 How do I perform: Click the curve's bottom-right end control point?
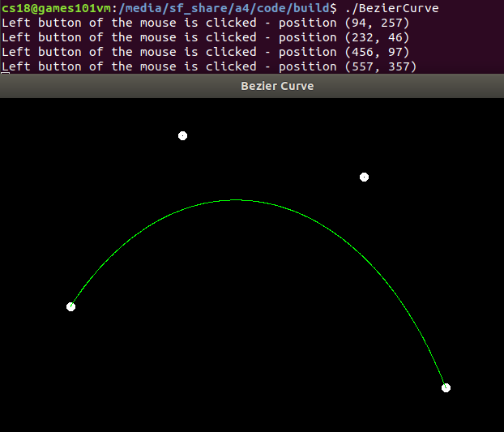click(446, 387)
